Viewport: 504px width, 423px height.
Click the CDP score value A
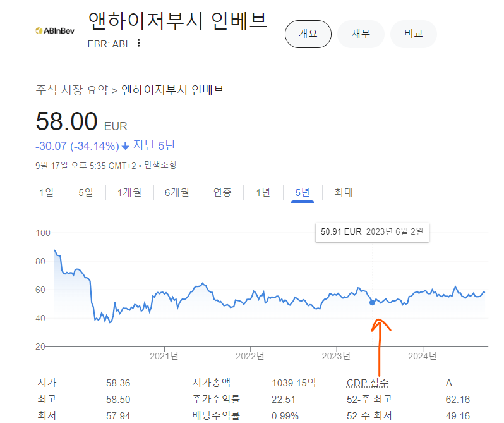tap(448, 383)
